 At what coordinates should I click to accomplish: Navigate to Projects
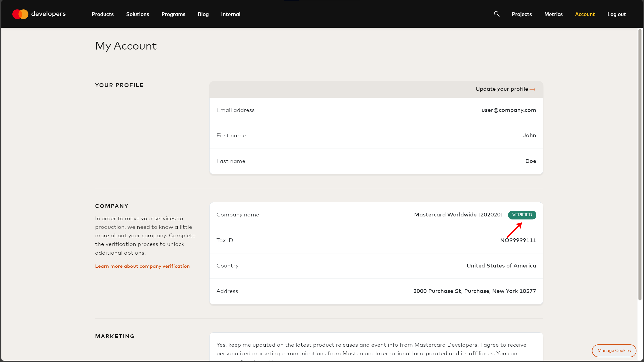coord(522,14)
